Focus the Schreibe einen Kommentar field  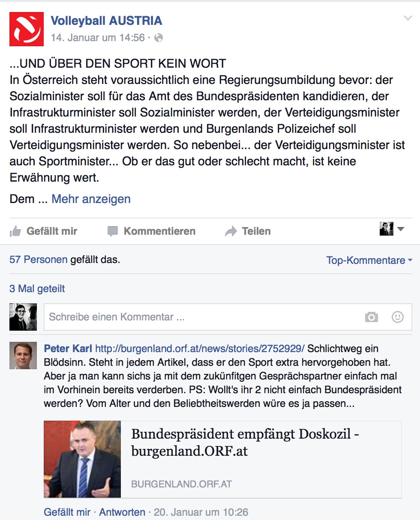pos(228,317)
